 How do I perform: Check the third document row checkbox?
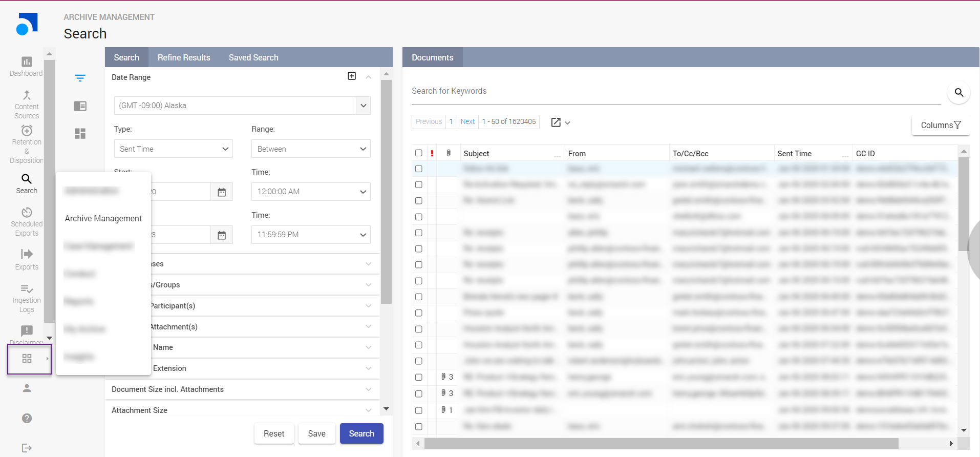coord(419,201)
